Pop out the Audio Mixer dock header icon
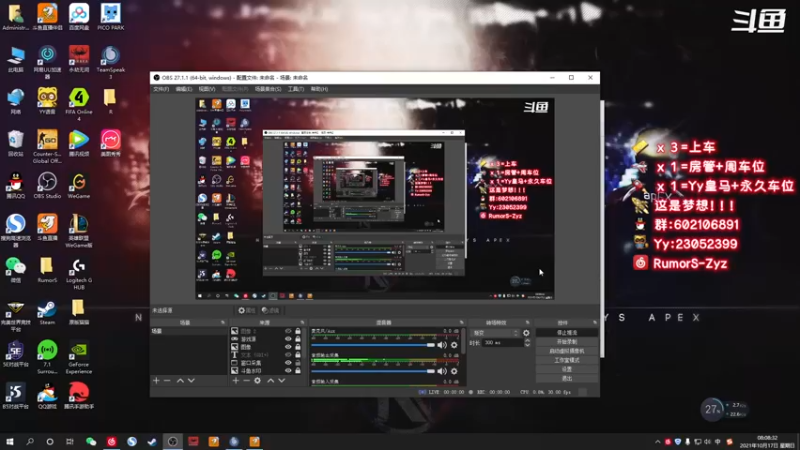Image resolution: width=800 pixels, height=450 pixels. [x=461, y=322]
